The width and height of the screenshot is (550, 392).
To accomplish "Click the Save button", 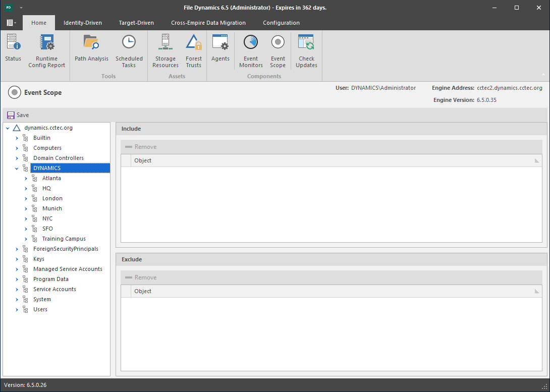I will [18, 115].
